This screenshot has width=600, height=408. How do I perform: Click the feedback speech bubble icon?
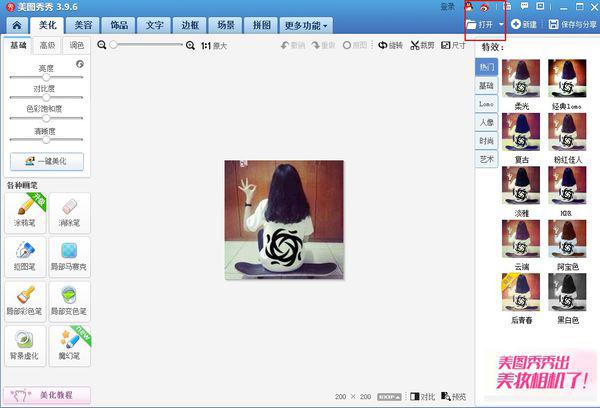(x=524, y=6)
